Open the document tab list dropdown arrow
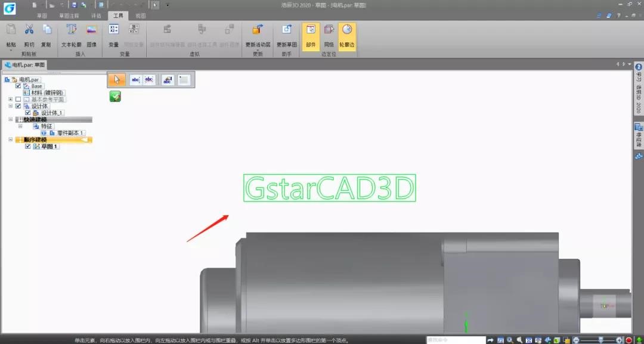The width and height of the screenshot is (644, 344). point(630,64)
